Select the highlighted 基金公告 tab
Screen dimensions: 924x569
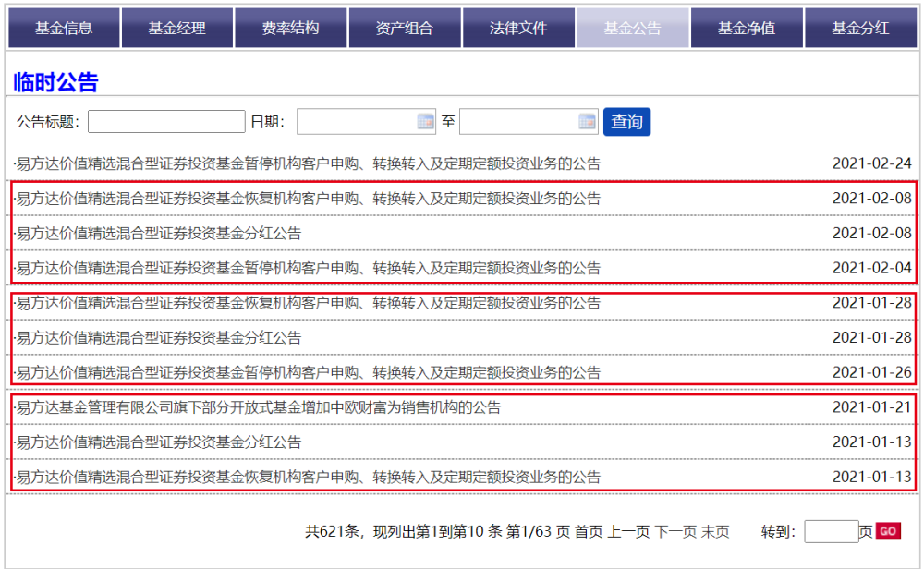pos(632,28)
